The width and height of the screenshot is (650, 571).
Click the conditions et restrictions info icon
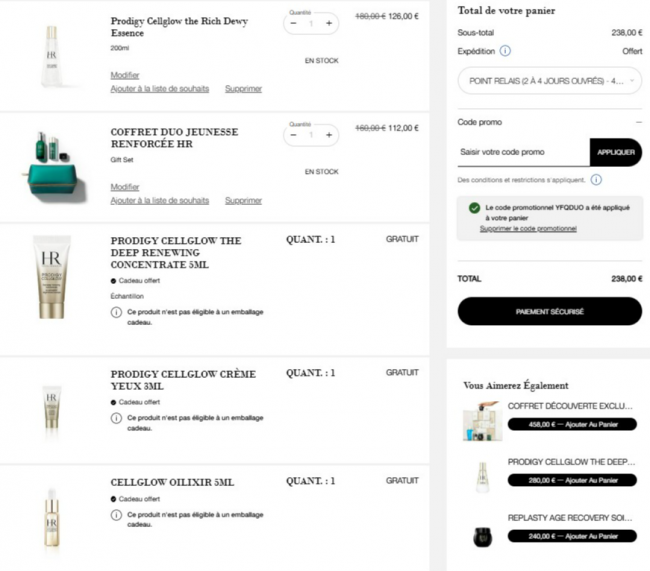click(596, 180)
